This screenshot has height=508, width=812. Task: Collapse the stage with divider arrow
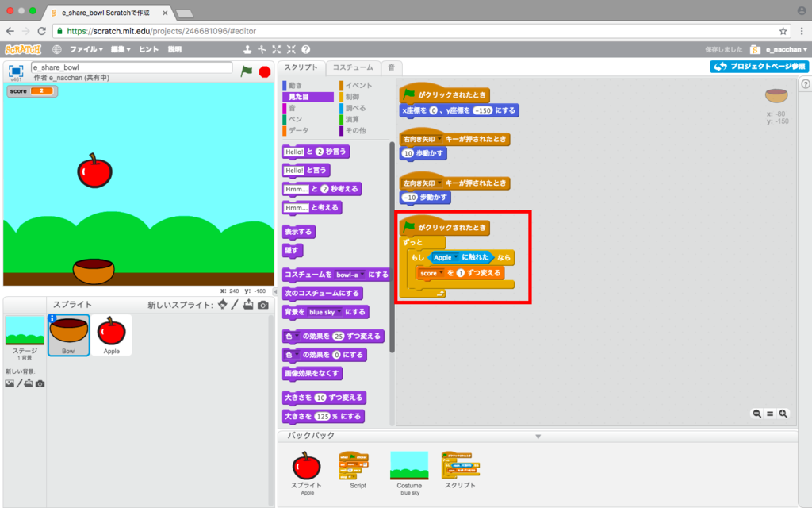275,291
